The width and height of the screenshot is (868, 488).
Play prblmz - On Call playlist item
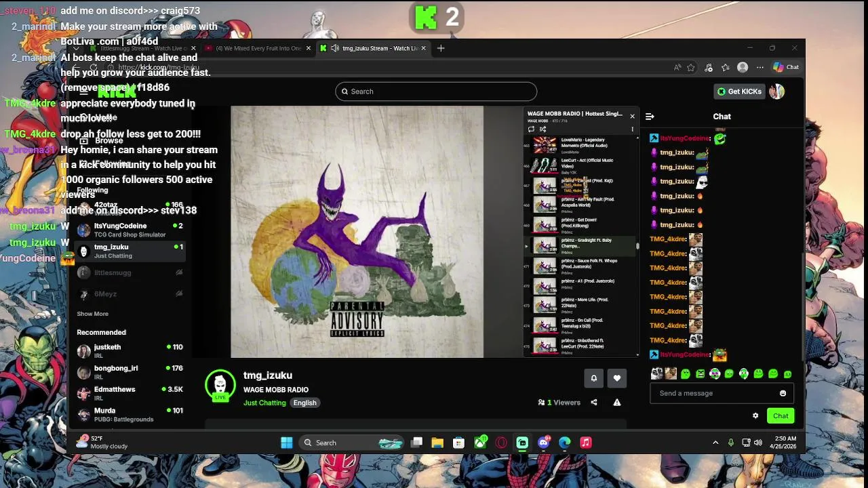pos(581,325)
